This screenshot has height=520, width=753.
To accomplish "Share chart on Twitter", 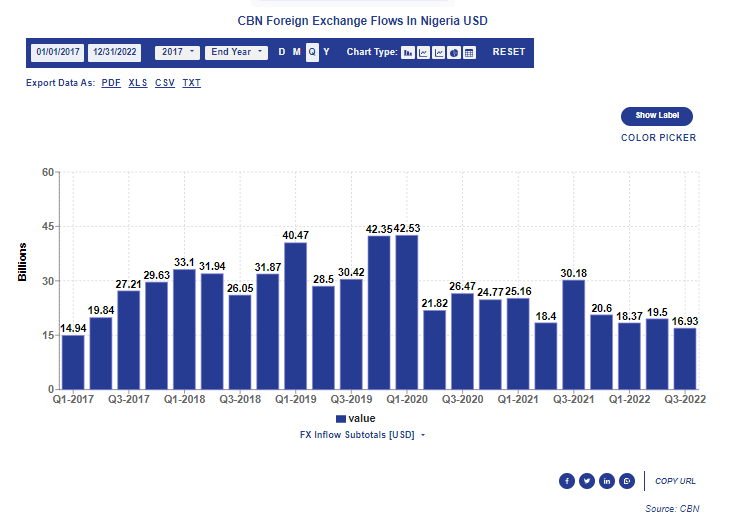I will point(587,481).
